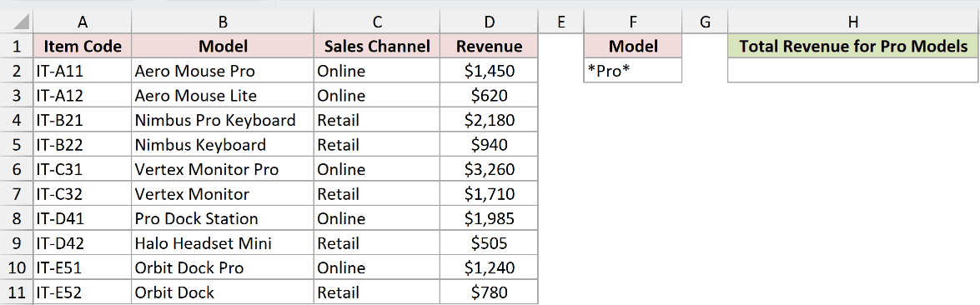The height and width of the screenshot is (305, 980).
Task: Select cell Aero Mouse Pro
Action: (223, 71)
